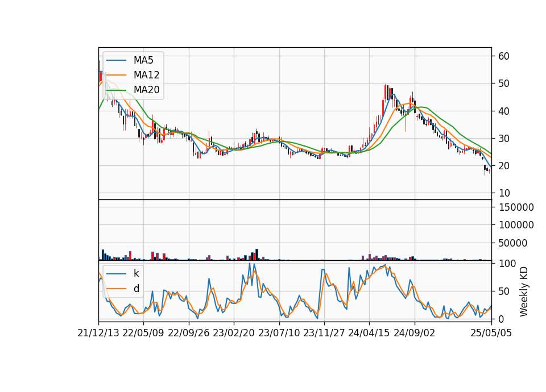Click the 25/05/05 date tick label
546x392 pixels.
(x=491, y=333)
